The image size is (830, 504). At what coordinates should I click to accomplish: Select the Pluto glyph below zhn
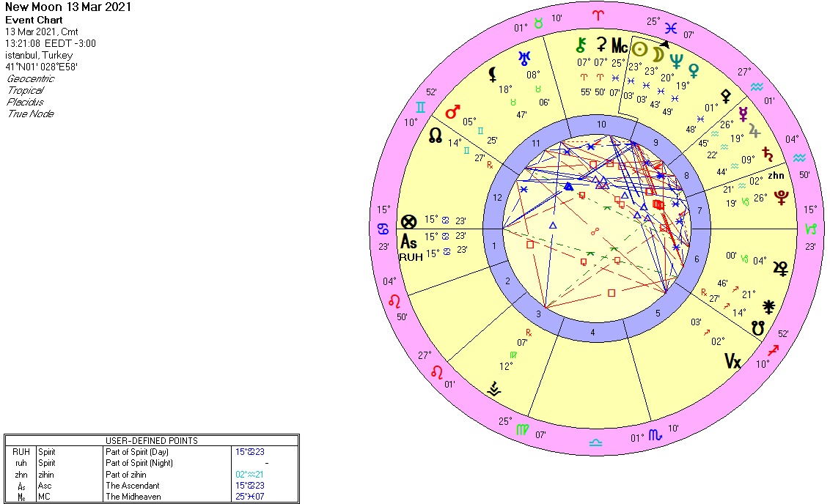click(x=783, y=195)
